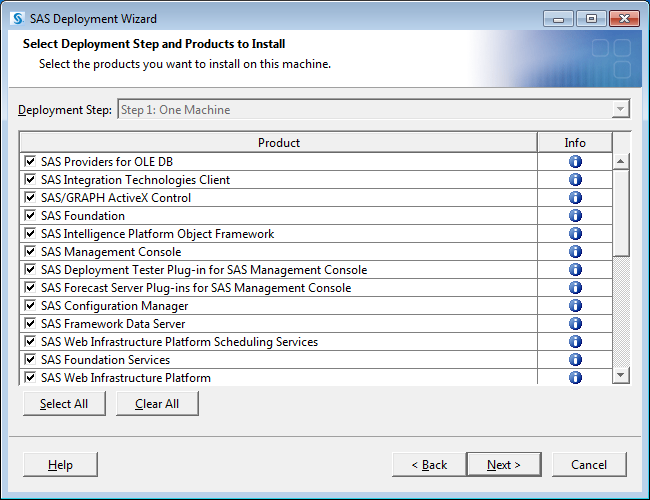Viewport: 650px width, 500px height.
Task: Select the SAS Management Console row text
Action: (x=111, y=252)
